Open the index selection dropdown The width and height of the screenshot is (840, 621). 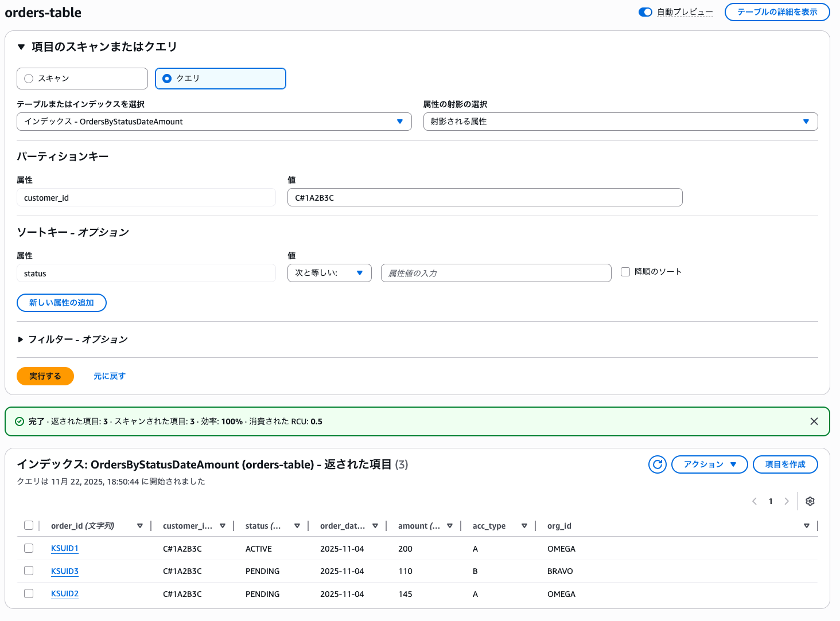pos(214,122)
